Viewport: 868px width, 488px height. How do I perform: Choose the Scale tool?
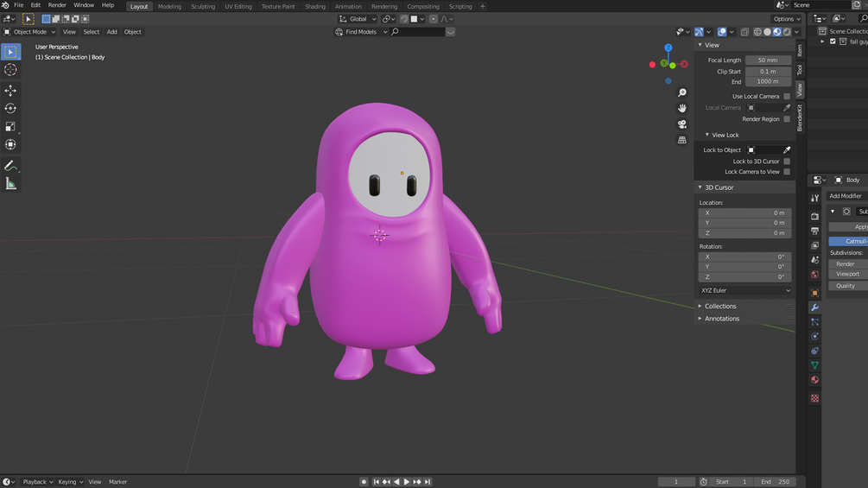[10, 127]
